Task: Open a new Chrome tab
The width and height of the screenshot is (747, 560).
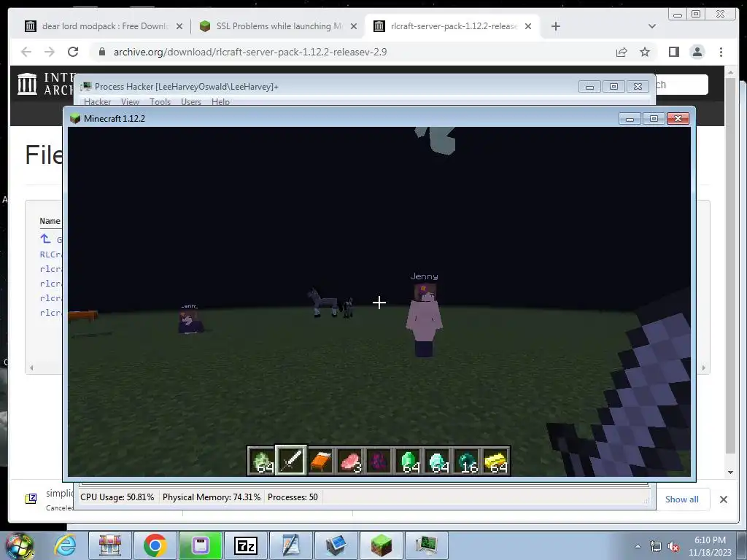Action: pos(555,26)
